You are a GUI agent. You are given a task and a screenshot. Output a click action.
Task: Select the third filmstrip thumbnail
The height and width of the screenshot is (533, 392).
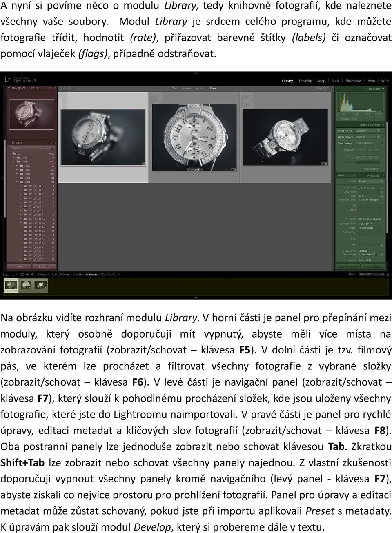click(41, 285)
